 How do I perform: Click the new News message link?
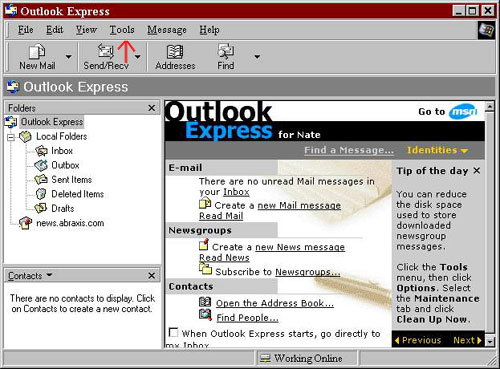(x=300, y=247)
